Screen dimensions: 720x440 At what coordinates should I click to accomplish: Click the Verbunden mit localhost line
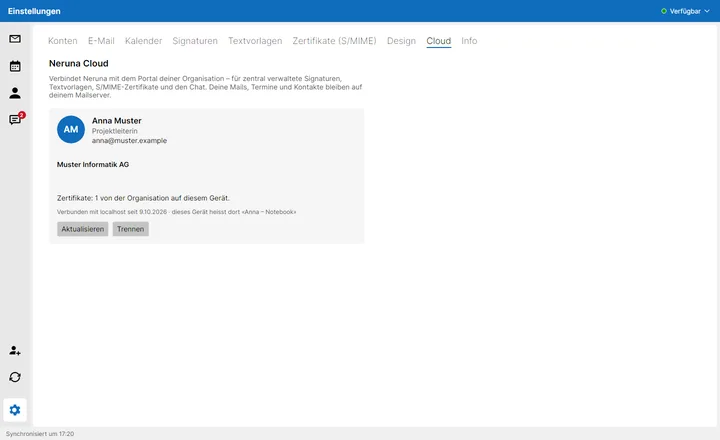click(176, 212)
